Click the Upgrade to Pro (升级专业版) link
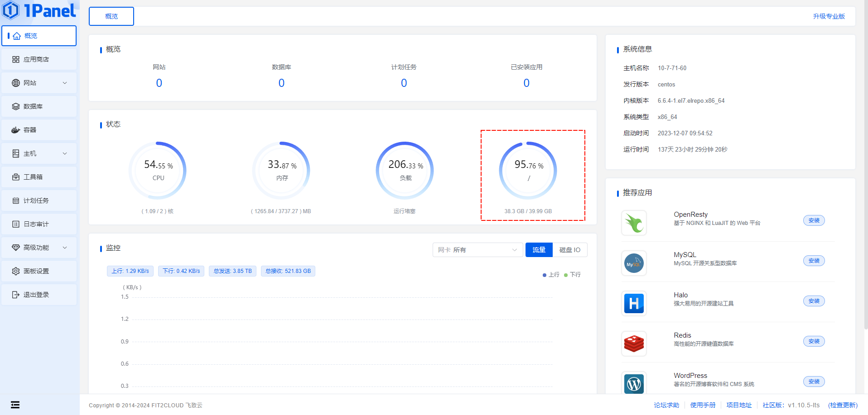This screenshot has width=868, height=415. pos(829,16)
